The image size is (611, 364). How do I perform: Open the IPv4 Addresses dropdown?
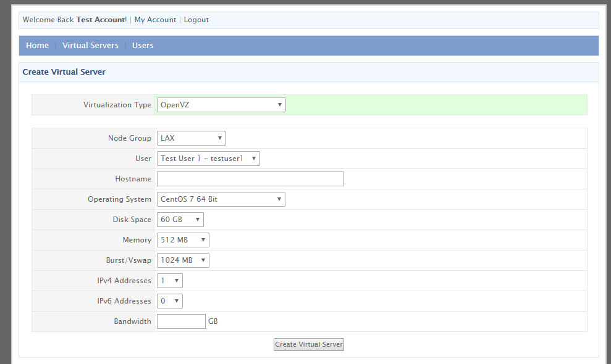(169, 281)
